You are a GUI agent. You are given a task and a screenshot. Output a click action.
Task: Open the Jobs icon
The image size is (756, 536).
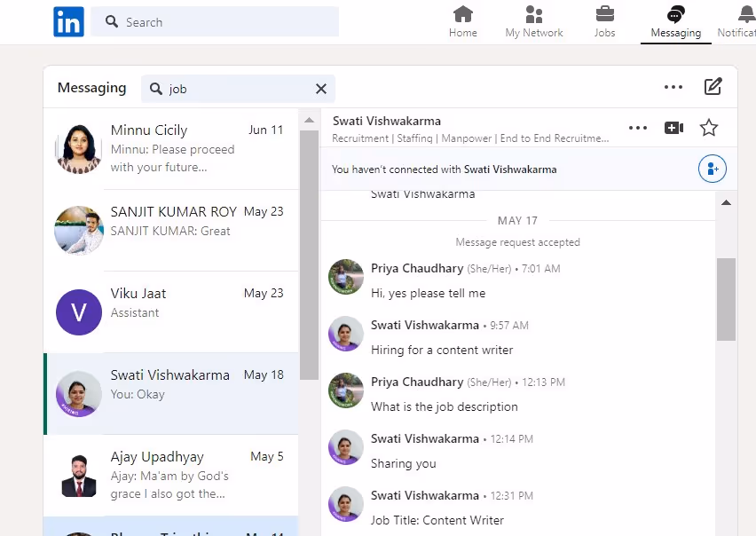[x=604, y=16]
